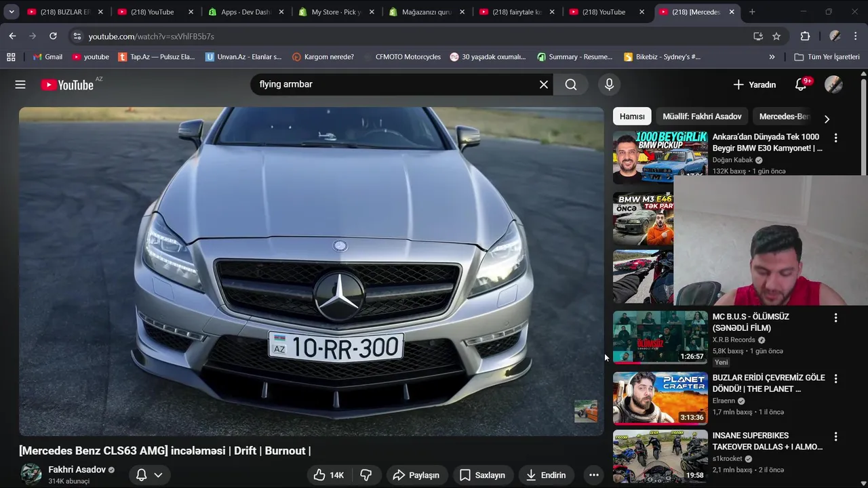The image size is (868, 488).
Task: Save video with Saxlayın button
Action: pos(482,475)
